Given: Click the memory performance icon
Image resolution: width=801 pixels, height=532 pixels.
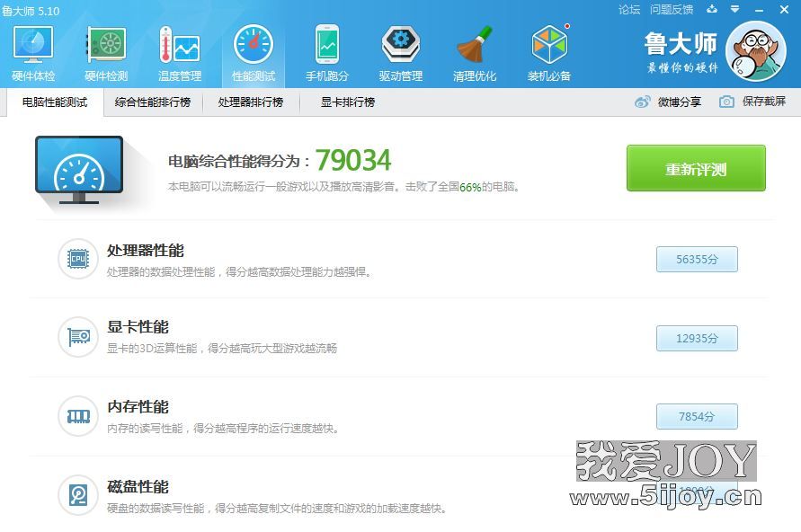Looking at the screenshot, I should (77, 416).
